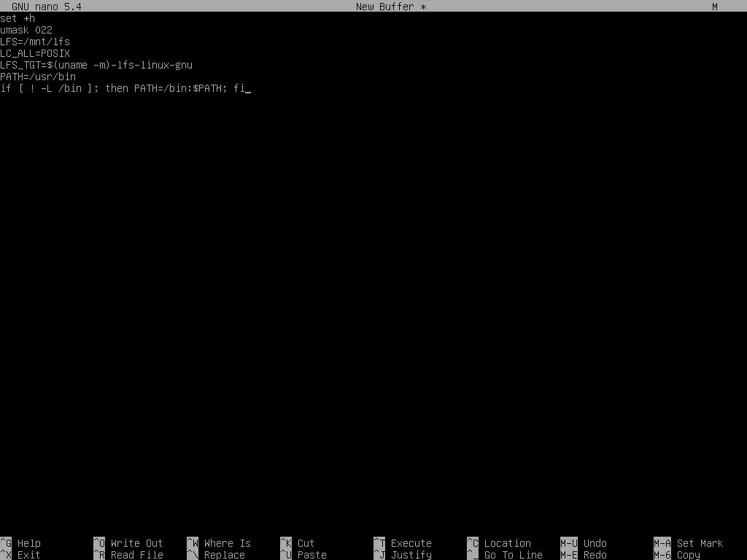Click the M-E Redo shortcut
The width and height of the screenshot is (747, 560).
584,555
